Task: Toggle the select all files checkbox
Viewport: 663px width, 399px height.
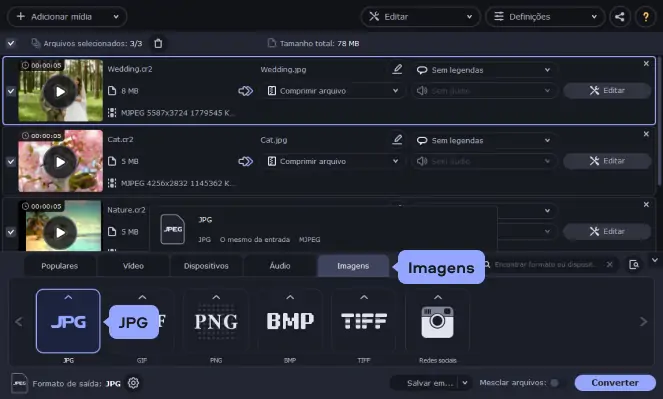Action: click(x=11, y=43)
